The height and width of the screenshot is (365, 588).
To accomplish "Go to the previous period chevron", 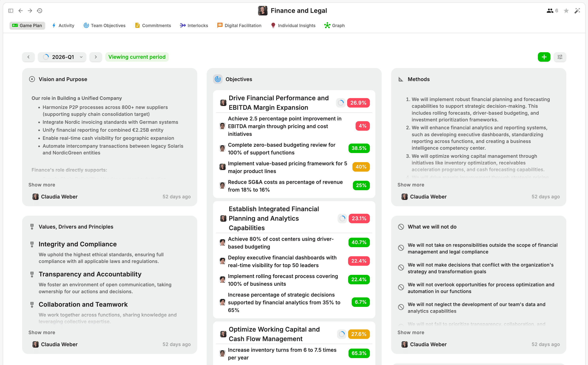I will click(x=28, y=57).
